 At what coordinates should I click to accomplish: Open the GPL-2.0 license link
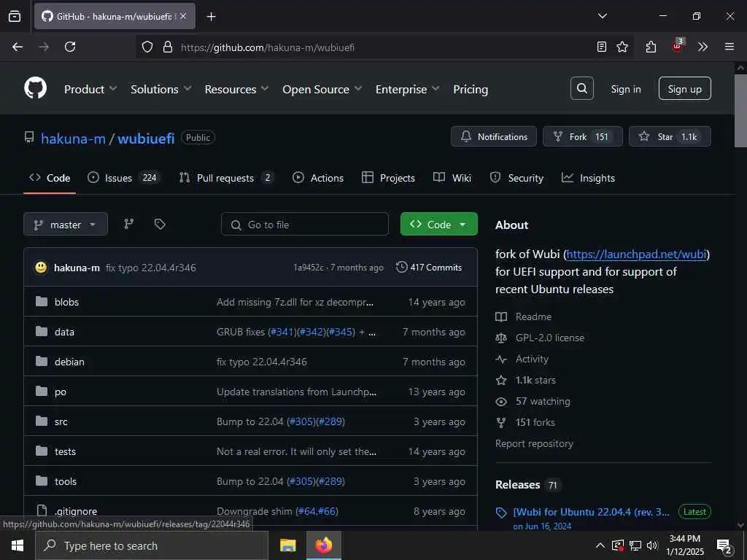[550, 338]
